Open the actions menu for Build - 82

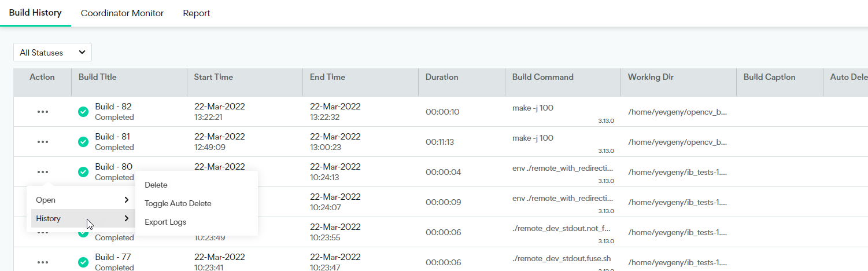coord(42,112)
